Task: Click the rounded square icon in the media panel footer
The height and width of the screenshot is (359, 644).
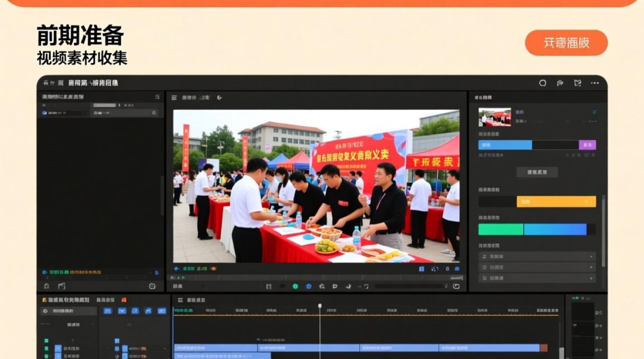Action: pos(152,286)
